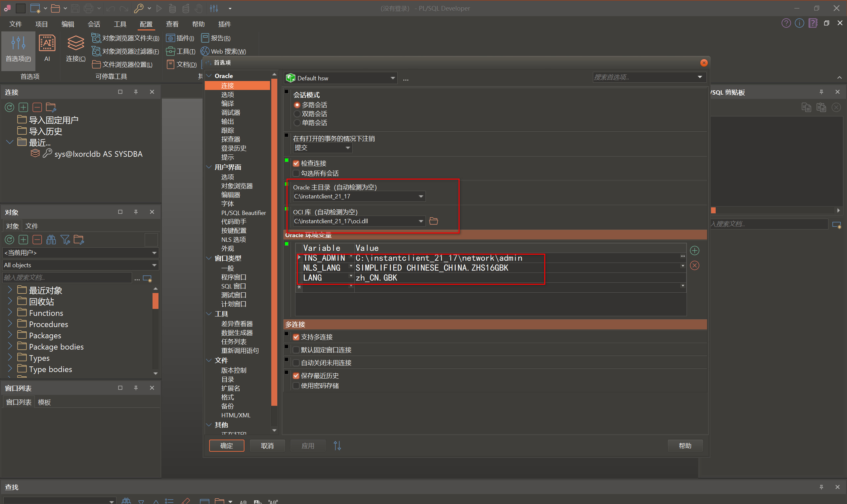Image resolution: width=847 pixels, height=504 pixels.
Task: Click the refresh icon in the 连接 panel
Action: click(x=9, y=108)
